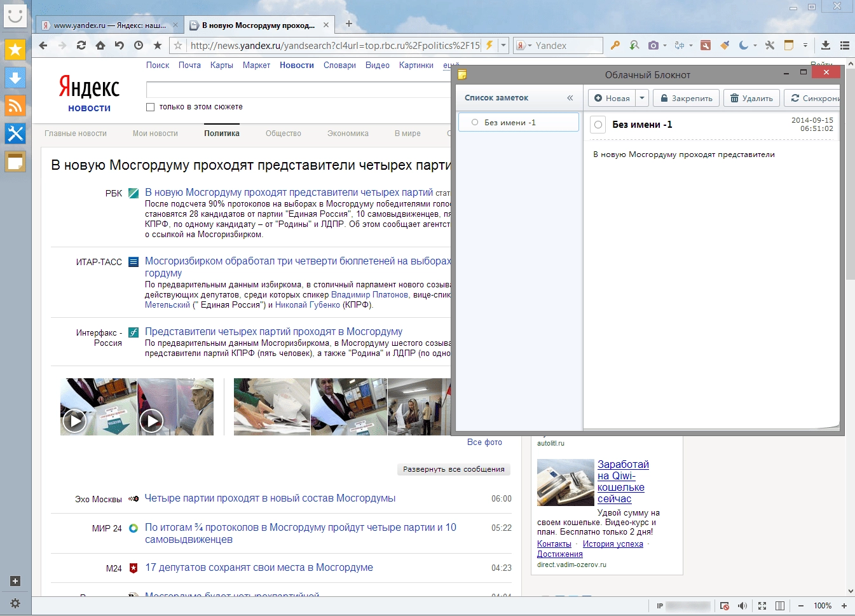This screenshot has width=855, height=616.
Task: Take a screenshot with the Snap camera
Action: point(653,45)
